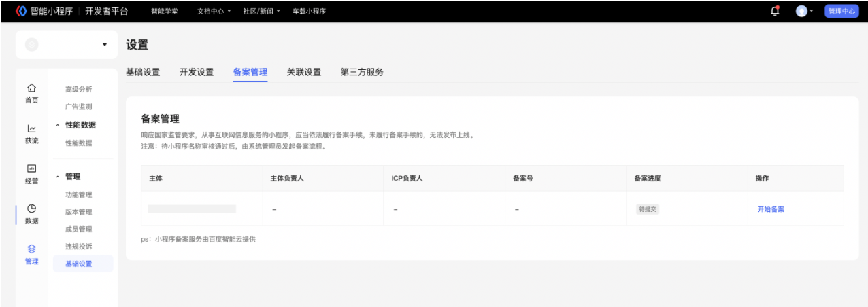This screenshot has width=868, height=307.
Task: Open 成员管理 in the side menu
Action: [78, 230]
